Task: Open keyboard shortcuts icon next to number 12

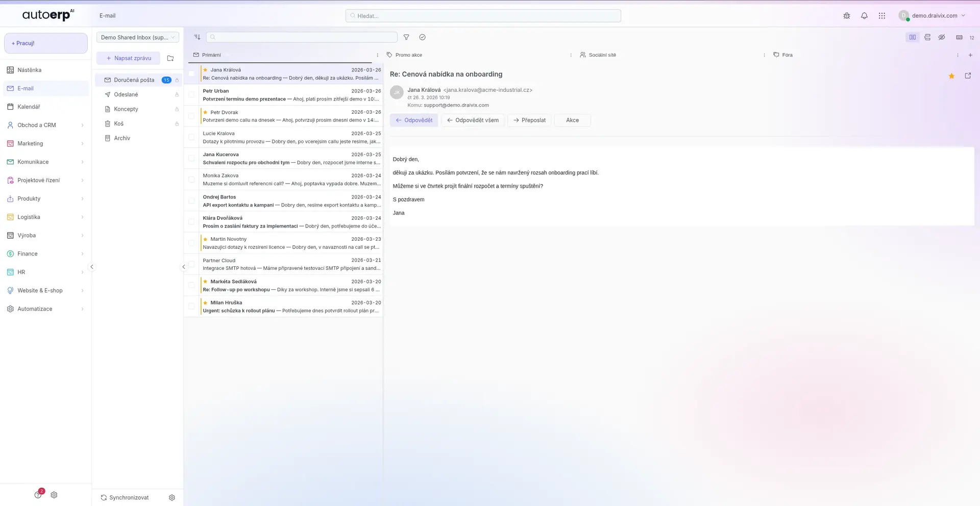Action: (x=959, y=37)
